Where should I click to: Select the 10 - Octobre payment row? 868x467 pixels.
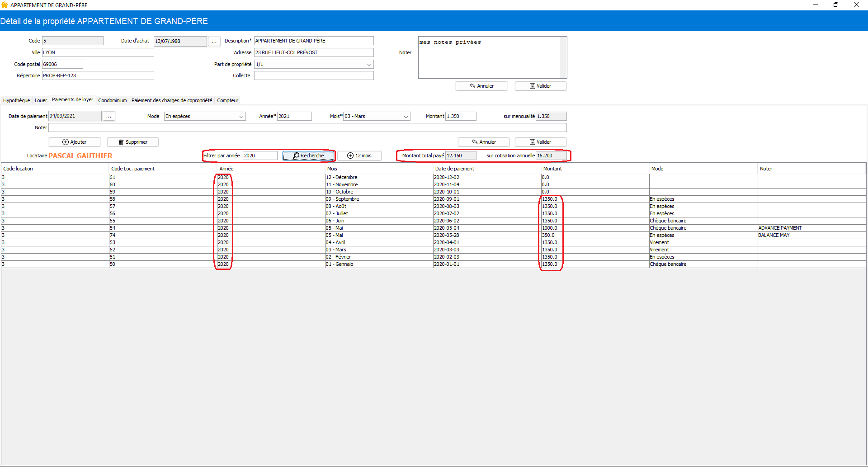(x=434, y=192)
